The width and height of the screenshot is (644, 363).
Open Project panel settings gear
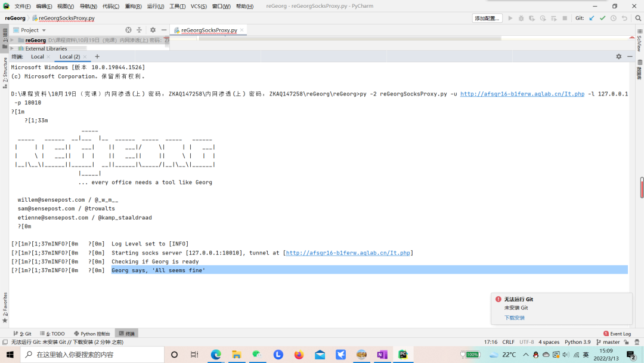coord(153,30)
